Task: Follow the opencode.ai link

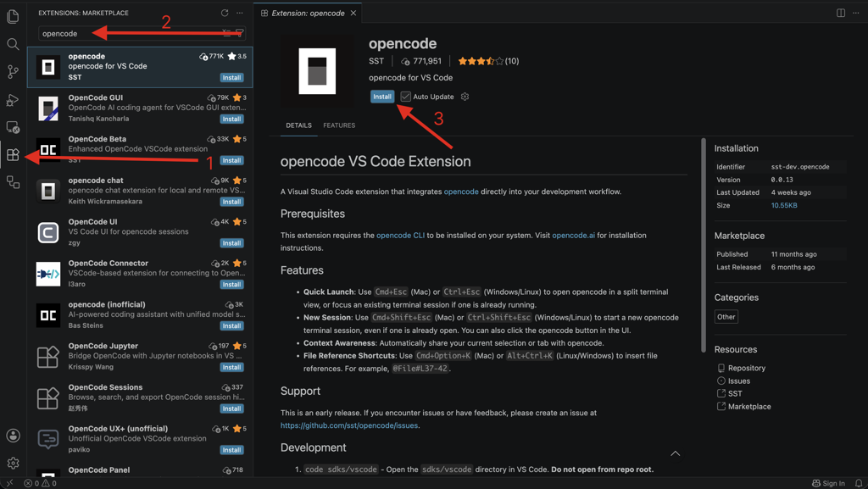Action: click(574, 235)
